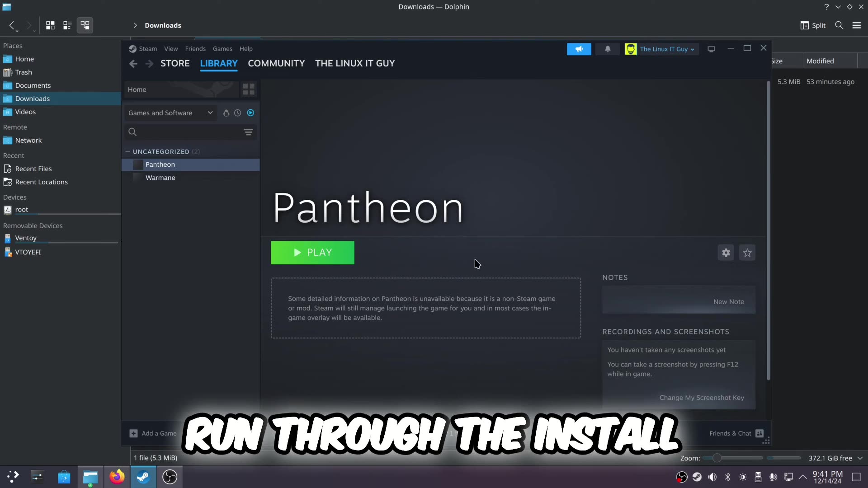868x488 pixels.
Task: Expand the system tray hidden icons arrow
Action: coord(802,477)
